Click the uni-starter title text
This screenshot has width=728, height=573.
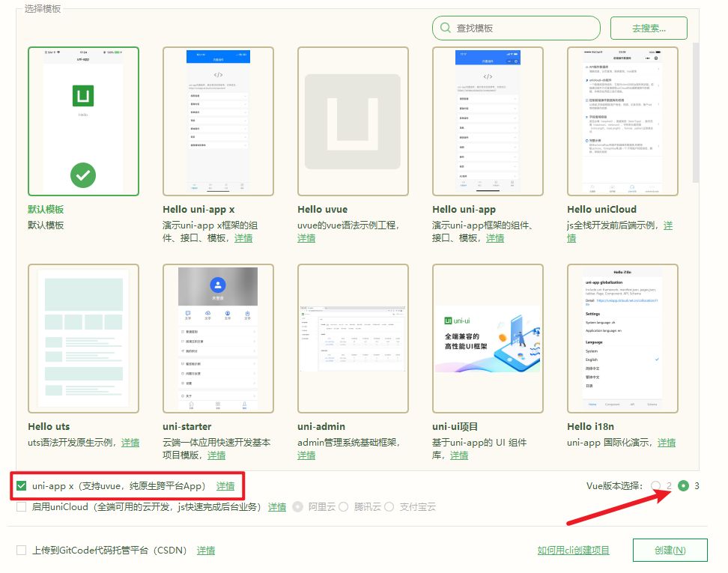(187, 427)
